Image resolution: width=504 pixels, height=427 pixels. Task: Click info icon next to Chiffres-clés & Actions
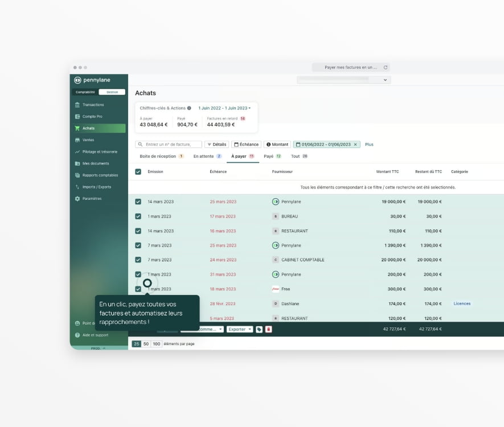(x=189, y=108)
